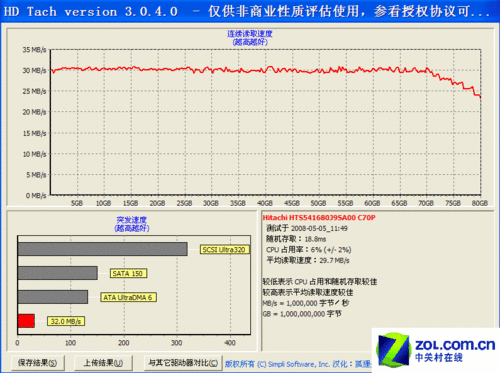
Task: Click the 300 label on burst axis
Action: 177,343
